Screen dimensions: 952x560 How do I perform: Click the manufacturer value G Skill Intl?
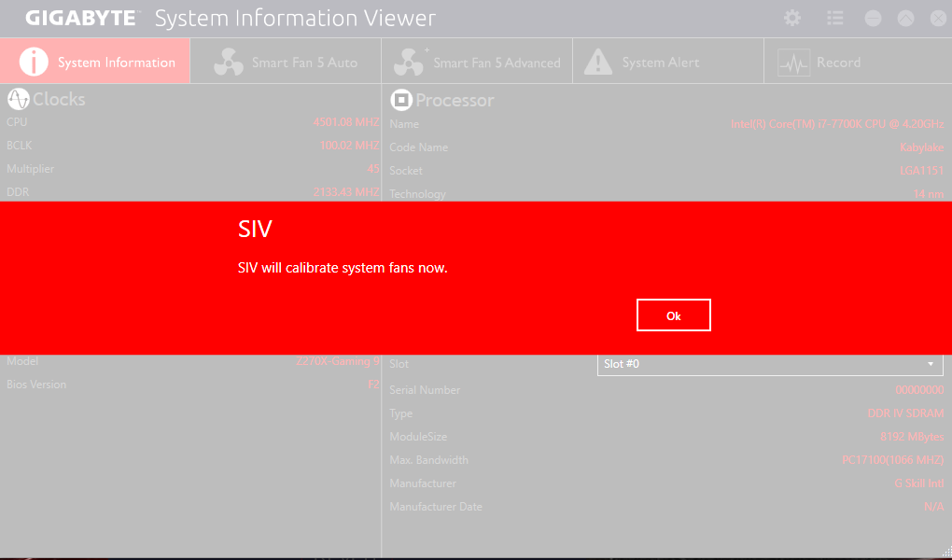coord(919,483)
